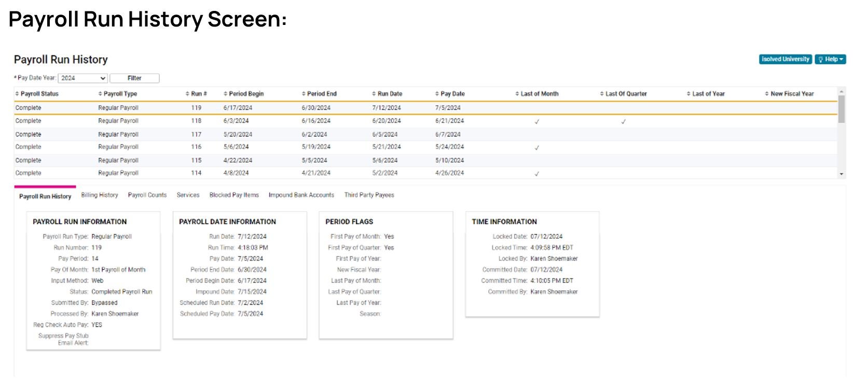Select payroll run 116 row
The image size is (868, 391).
click(425, 147)
